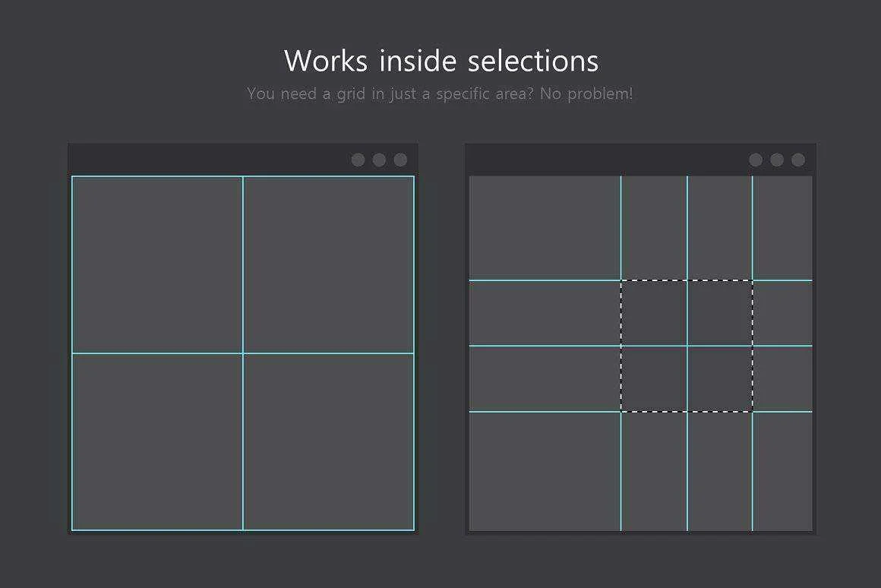Click last title-bar circle in right window
The image size is (881, 588).
pos(798,160)
